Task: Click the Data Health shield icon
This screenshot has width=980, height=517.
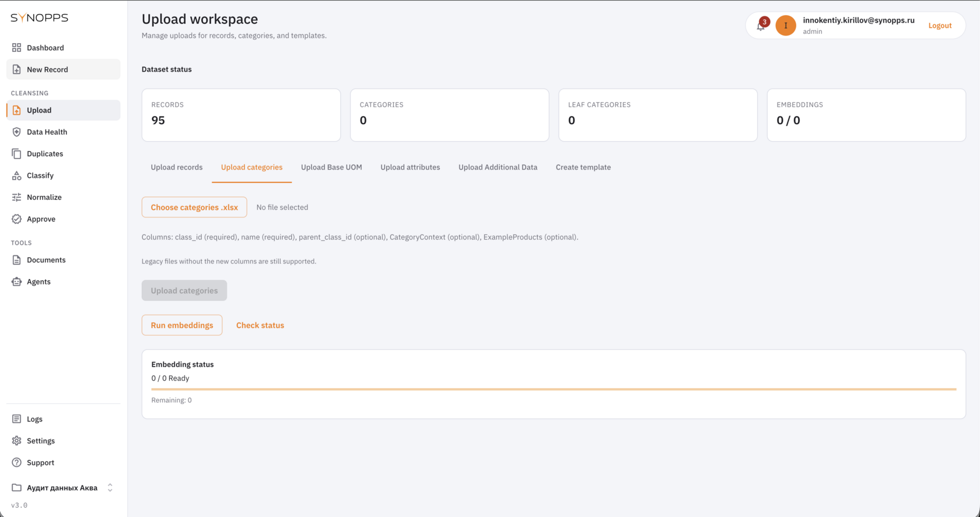Action: (16, 132)
